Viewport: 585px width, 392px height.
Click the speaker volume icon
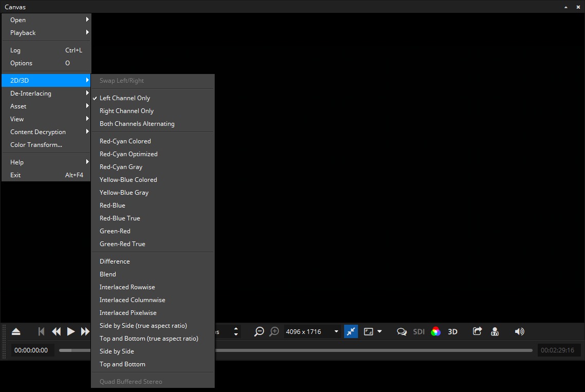519,331
